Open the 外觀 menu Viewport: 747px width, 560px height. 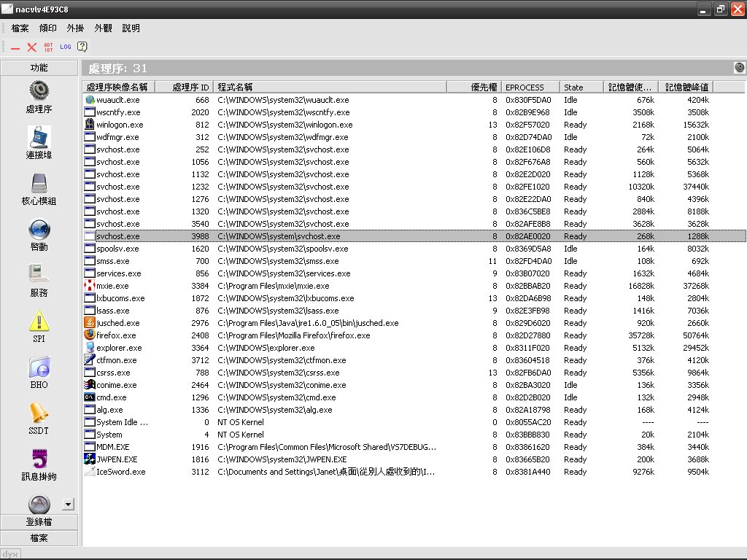[103, 28]
